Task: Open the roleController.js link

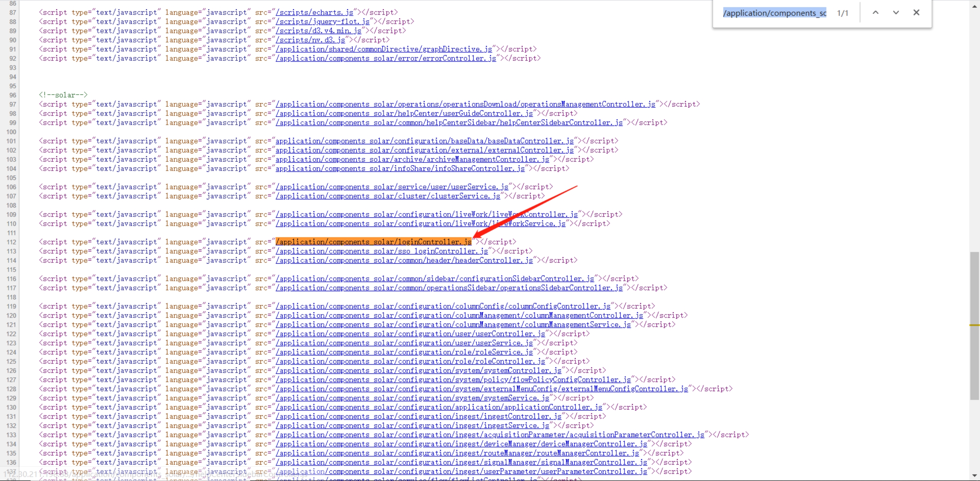Action: pyautogui.click(x=410, y=361)
